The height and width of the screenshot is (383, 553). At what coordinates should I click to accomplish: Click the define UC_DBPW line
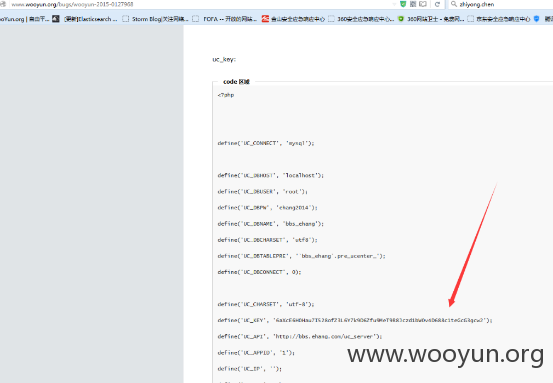[x=268, y=208]
